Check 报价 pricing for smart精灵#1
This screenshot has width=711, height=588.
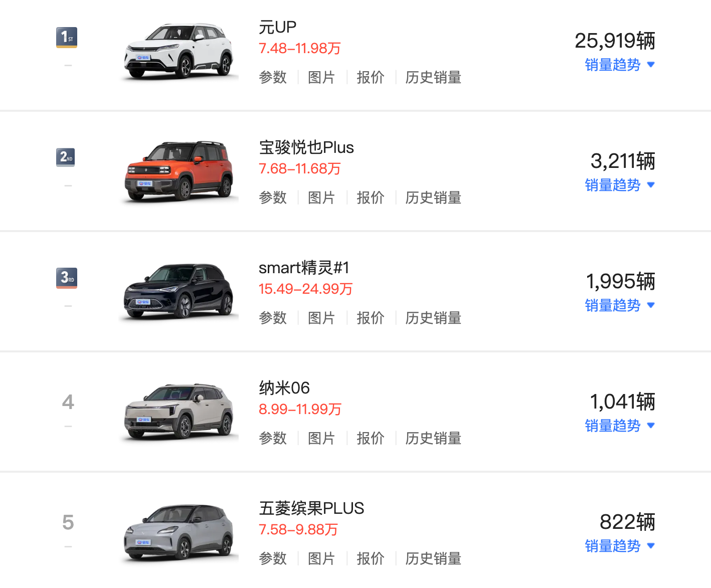371,318
